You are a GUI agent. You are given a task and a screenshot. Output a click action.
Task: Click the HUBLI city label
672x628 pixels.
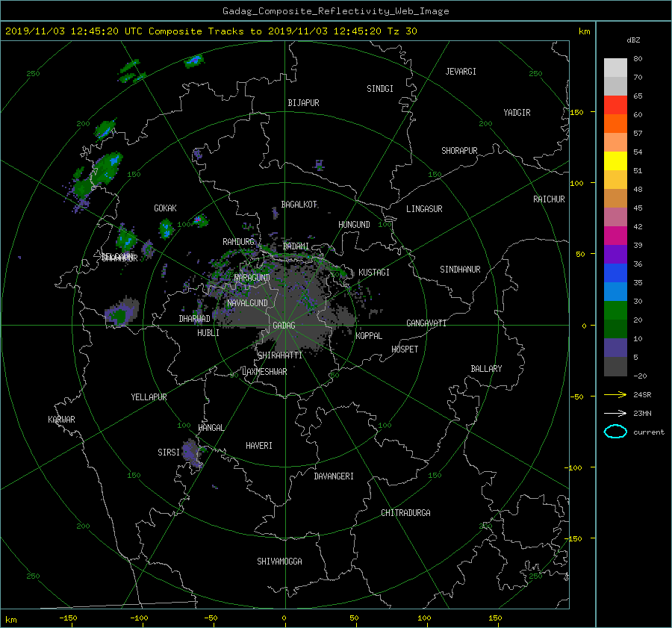[x=208, y=333]
